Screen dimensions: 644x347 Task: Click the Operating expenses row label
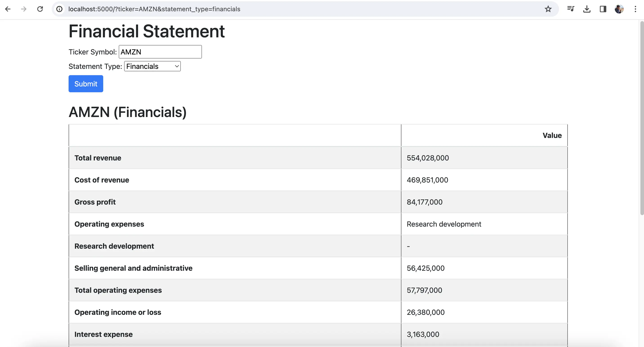tap(109, 224)
